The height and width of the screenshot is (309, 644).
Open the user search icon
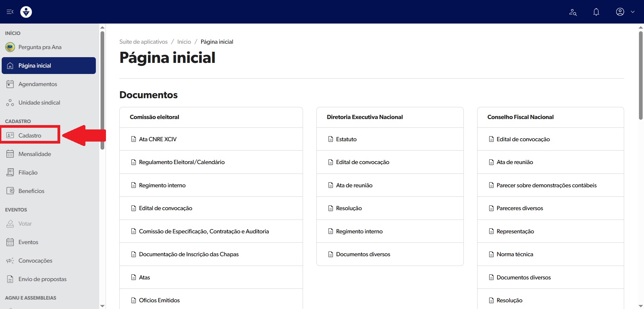pyautogui.click(x=573, y=12)
